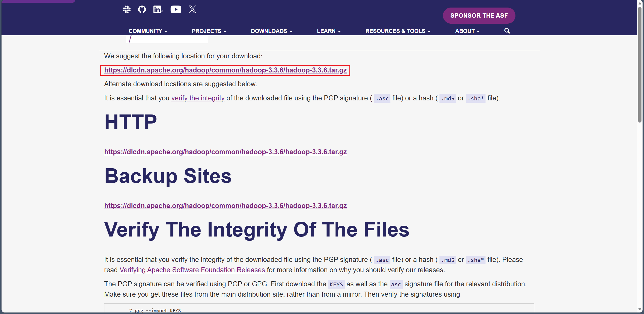Click "Alternate download locations are suggested below" text
The width and height of the screenshot is (644, 314).
181,84
